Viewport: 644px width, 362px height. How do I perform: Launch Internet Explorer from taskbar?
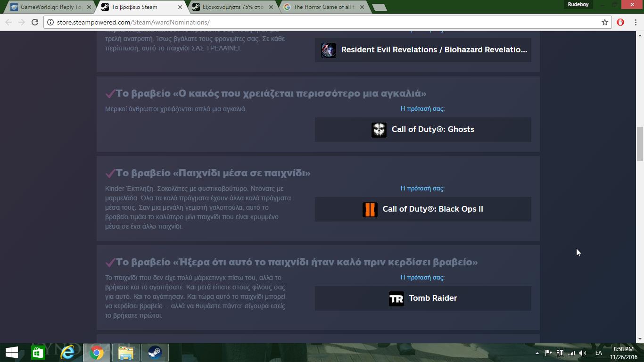click(67, 353)
